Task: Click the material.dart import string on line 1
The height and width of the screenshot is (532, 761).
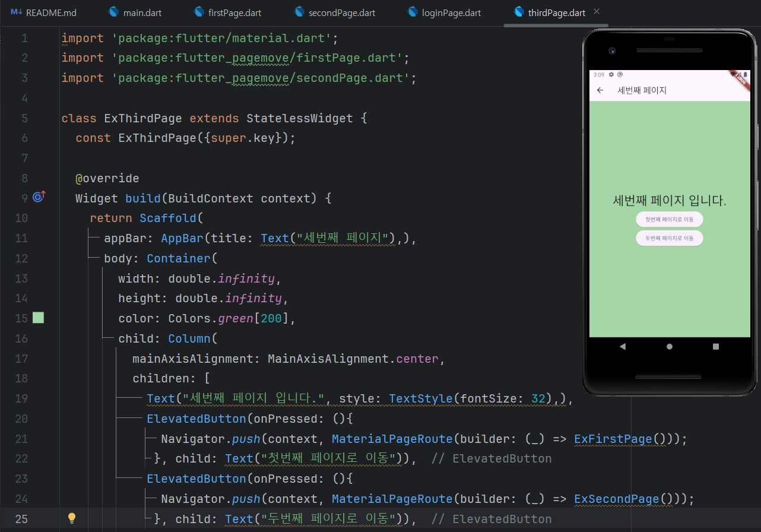Action: pyautogui.click(x=221, y=38)
